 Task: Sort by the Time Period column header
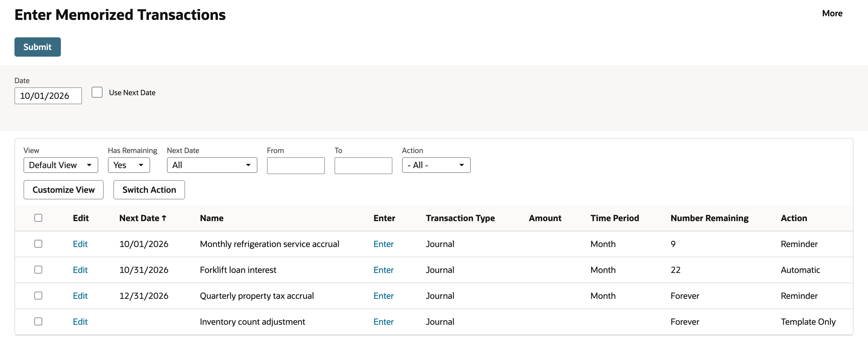pyautogui.click(x=615, y=218)
